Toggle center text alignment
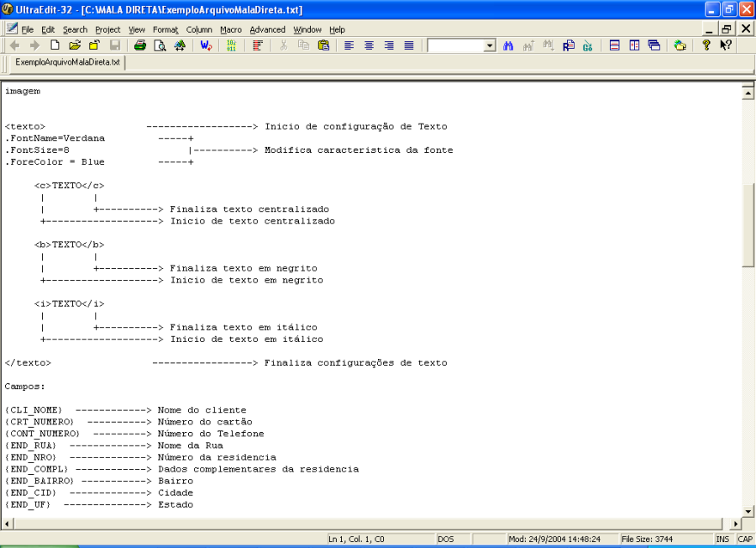 [x=368, y=45]
